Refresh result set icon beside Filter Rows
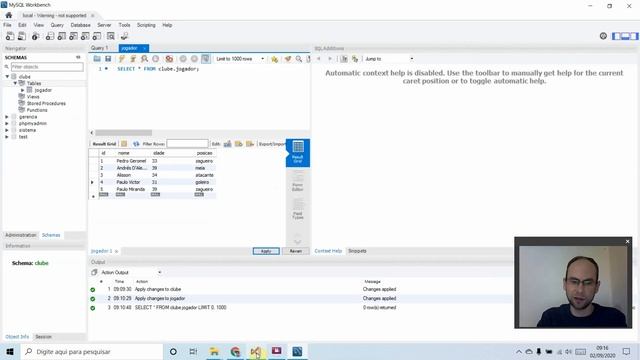640x360 pixels. pyautogui.click(x=136, y=144)
